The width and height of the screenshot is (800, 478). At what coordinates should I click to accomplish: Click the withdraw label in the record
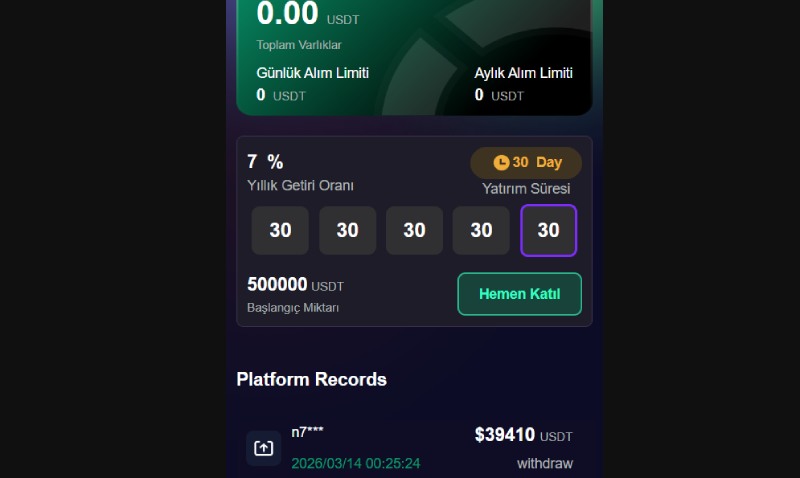click(x=544, y=464)
